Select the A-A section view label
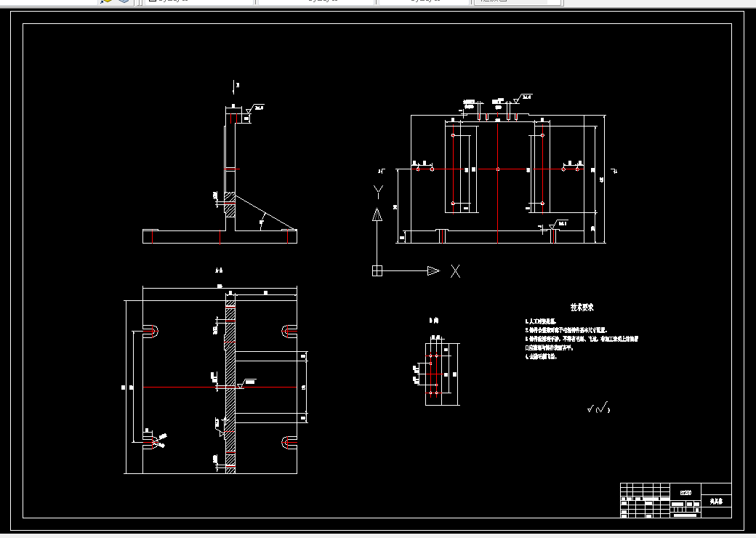 point(219,270)
